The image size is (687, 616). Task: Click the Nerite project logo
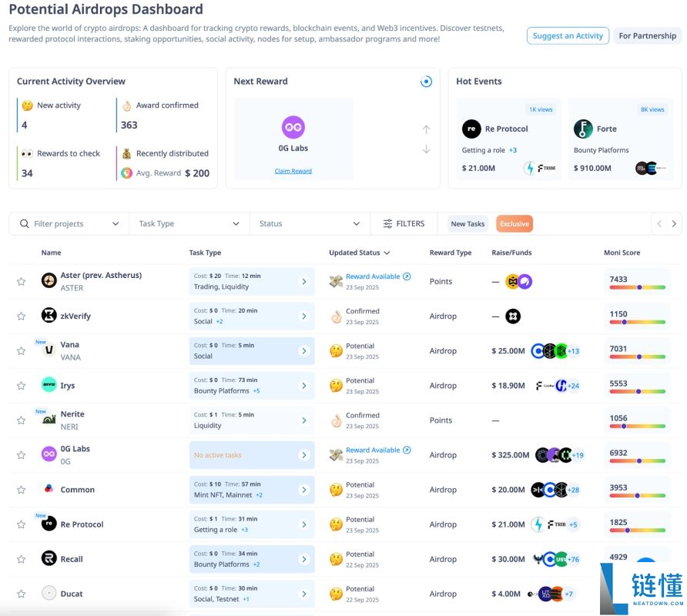coord(49,420)
